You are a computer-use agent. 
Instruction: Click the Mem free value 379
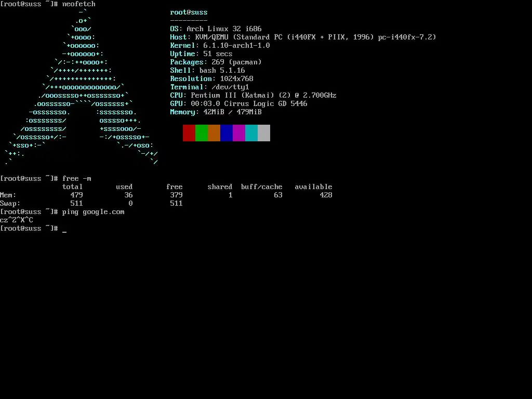point(177,195)
